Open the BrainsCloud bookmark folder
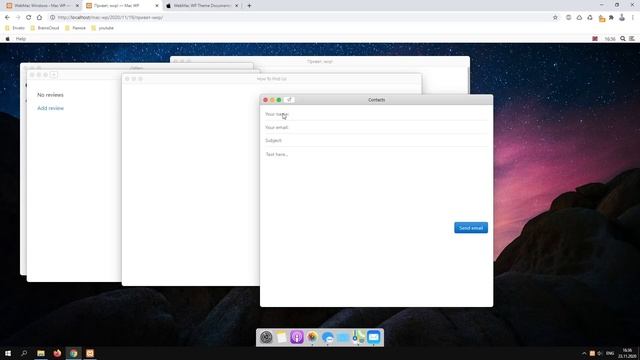The width and height of the screenshot is (640, 360). point(45,28)
